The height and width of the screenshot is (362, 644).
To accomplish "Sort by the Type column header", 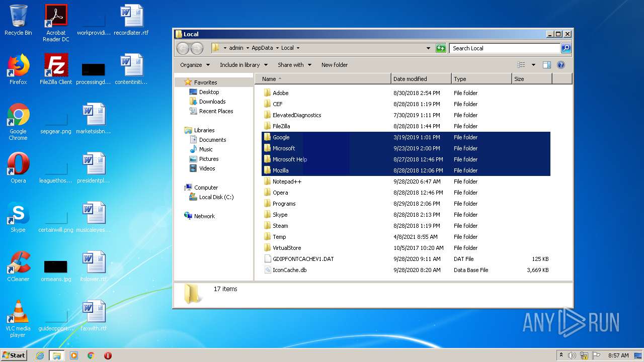I will click(x=481, y=79).
